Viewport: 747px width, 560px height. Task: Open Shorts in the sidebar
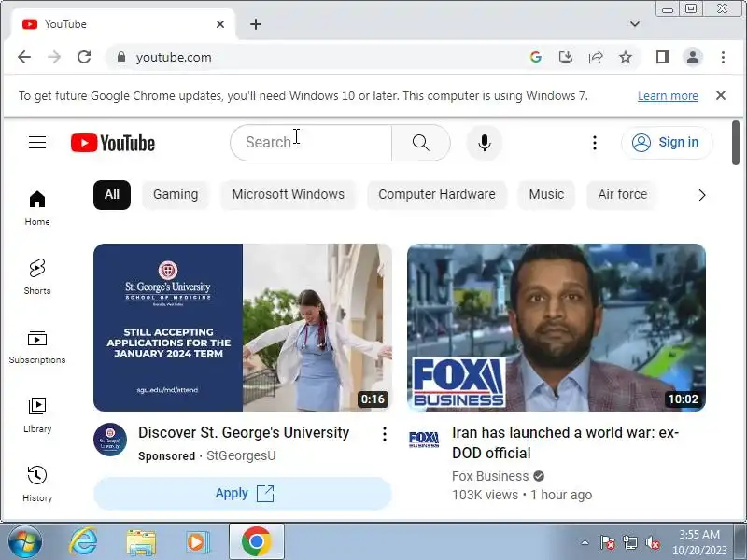pyautogui.click(x=37, y=277)
